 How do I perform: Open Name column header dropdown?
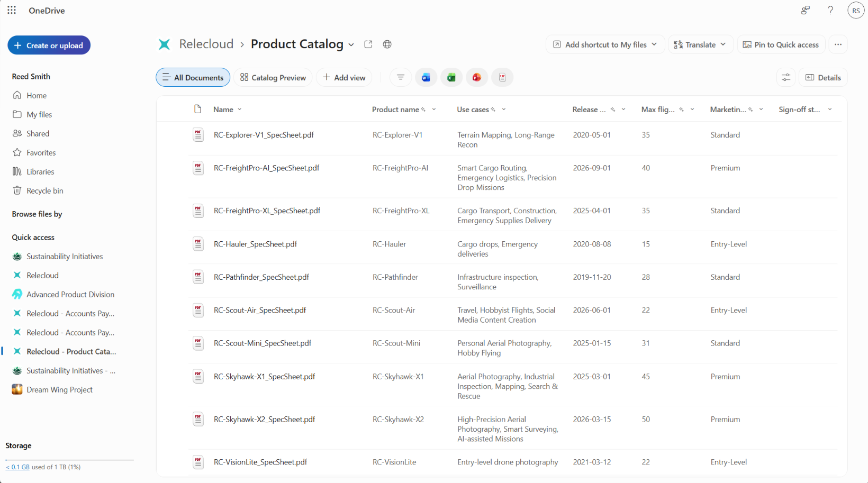240,110
